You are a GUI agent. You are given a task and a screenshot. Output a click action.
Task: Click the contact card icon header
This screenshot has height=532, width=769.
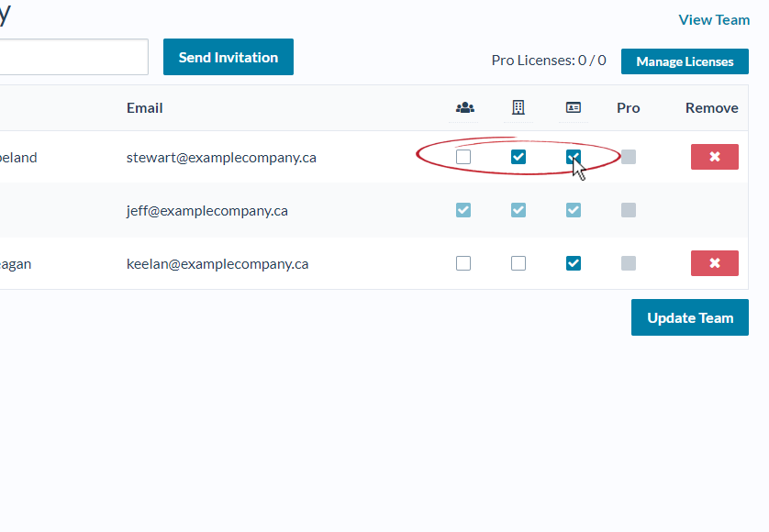(574, 107)
